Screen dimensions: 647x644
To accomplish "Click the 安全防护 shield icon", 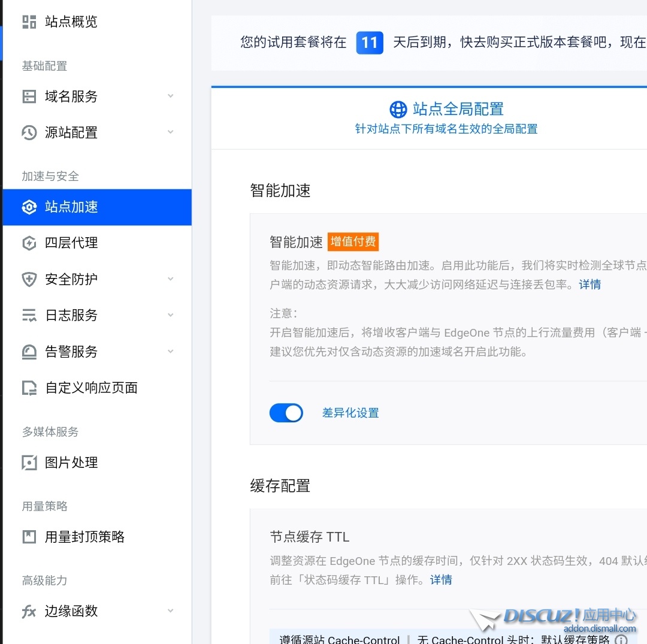I will tap(29, 279).
